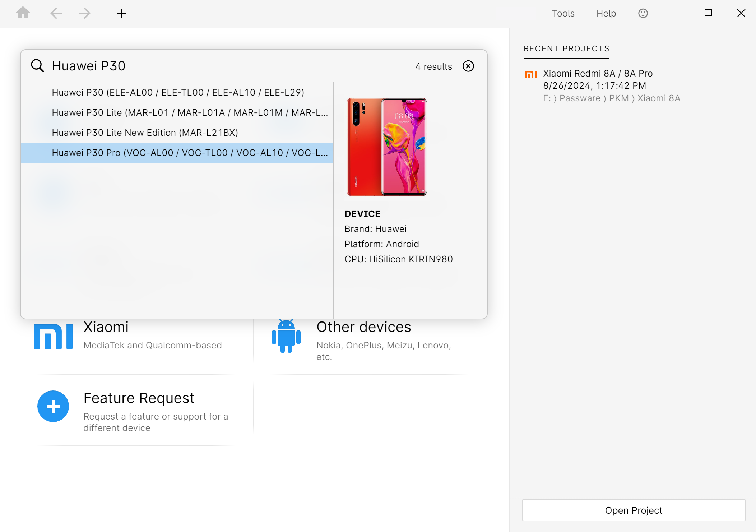
Task: Minimize the application window
Action: click(x=675, y=13)
